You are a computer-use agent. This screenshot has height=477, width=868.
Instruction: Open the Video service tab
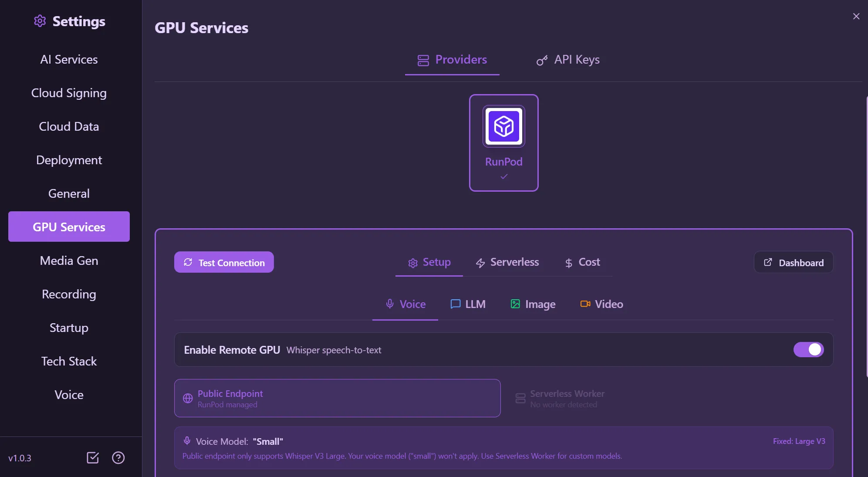point(601,304)
